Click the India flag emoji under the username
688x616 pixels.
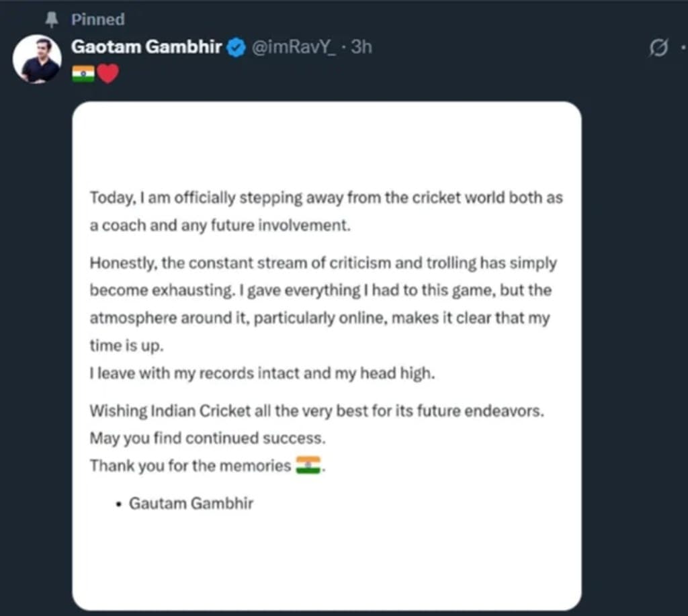coord(83,74)
